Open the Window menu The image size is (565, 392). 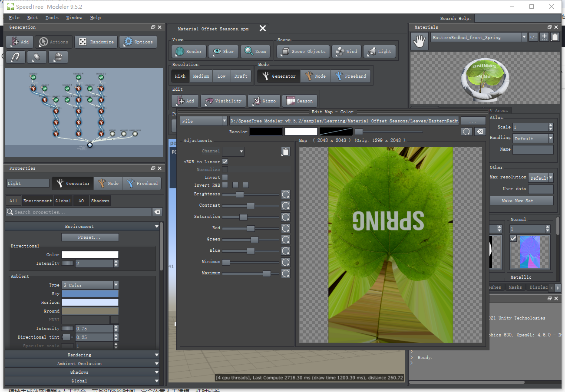74,18
